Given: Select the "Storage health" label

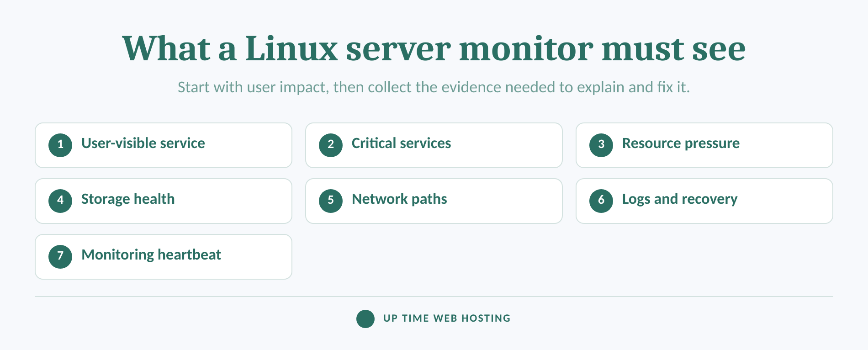Looking at the screenshot, I should point(128,200).
